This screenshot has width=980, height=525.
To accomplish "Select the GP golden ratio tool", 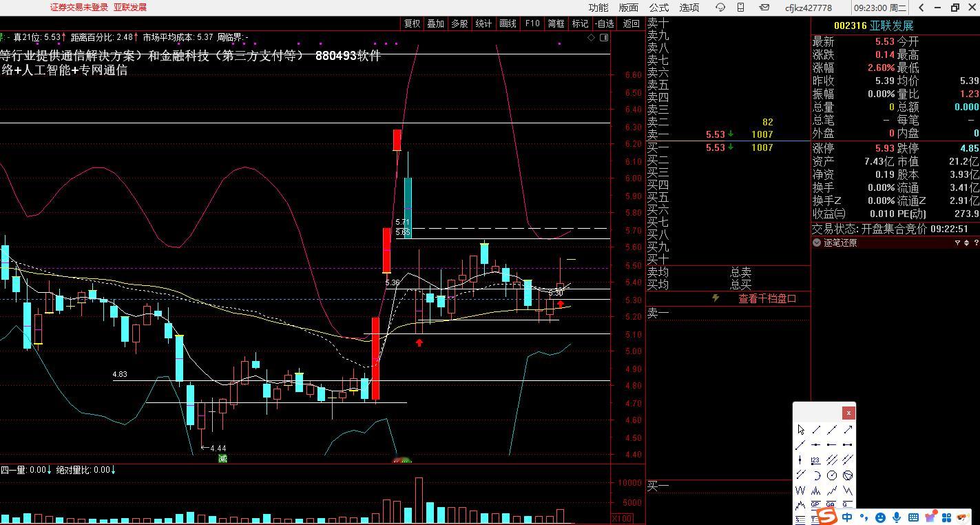I will [x=816, y=505].
